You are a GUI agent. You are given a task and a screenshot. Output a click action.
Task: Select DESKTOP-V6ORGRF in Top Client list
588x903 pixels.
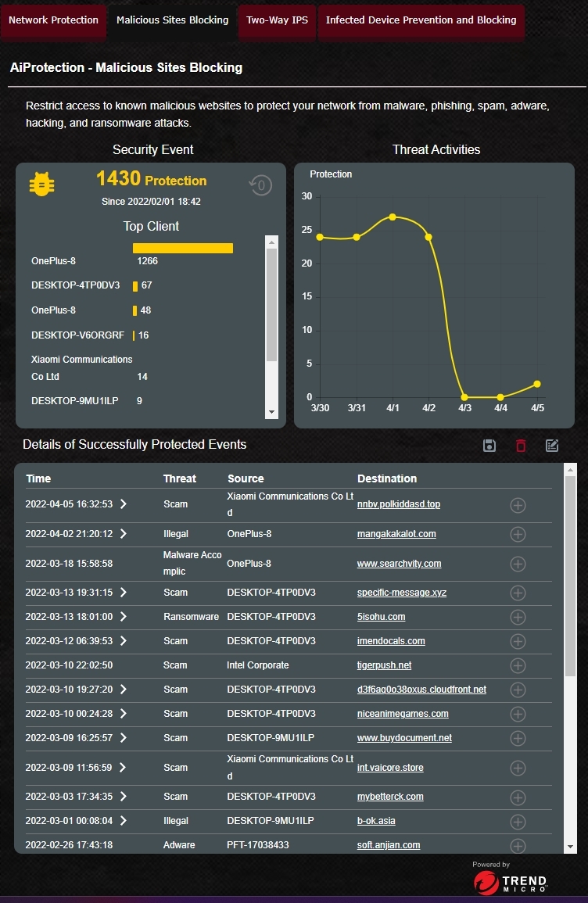[77, 335]
